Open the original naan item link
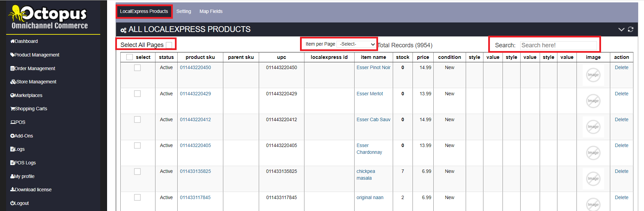 [x=370, y=197]
